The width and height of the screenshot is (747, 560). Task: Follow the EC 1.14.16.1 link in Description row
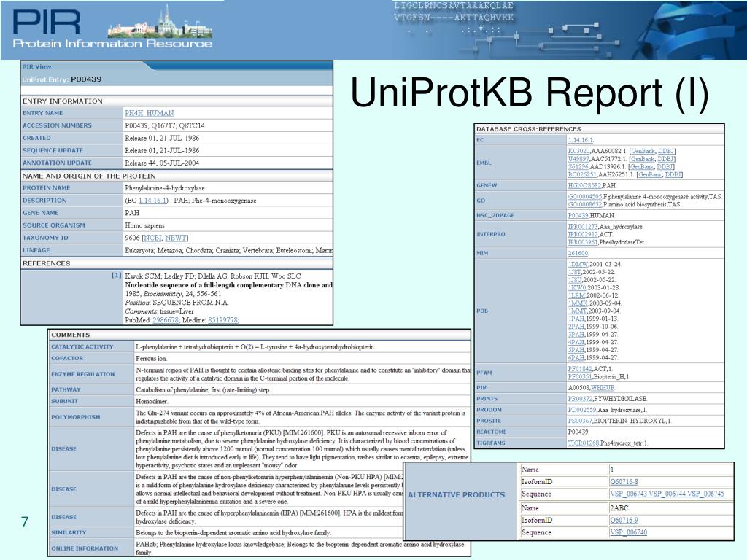tap(152, 201)
